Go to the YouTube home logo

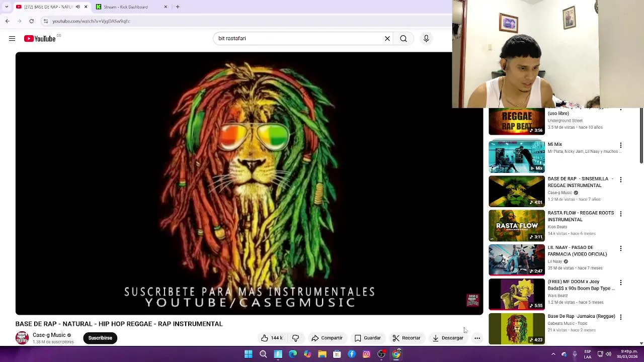pos(39,39)
